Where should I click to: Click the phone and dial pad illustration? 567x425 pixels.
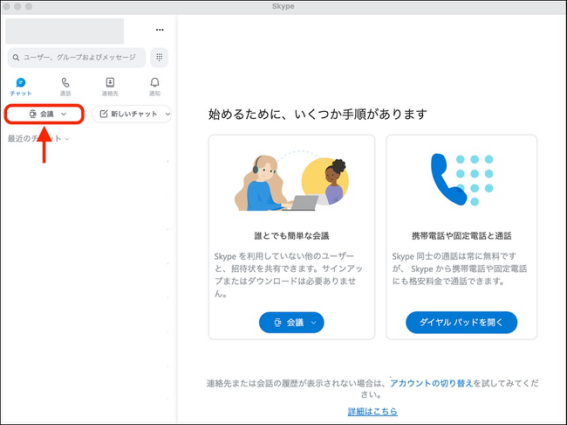[462, 179]
